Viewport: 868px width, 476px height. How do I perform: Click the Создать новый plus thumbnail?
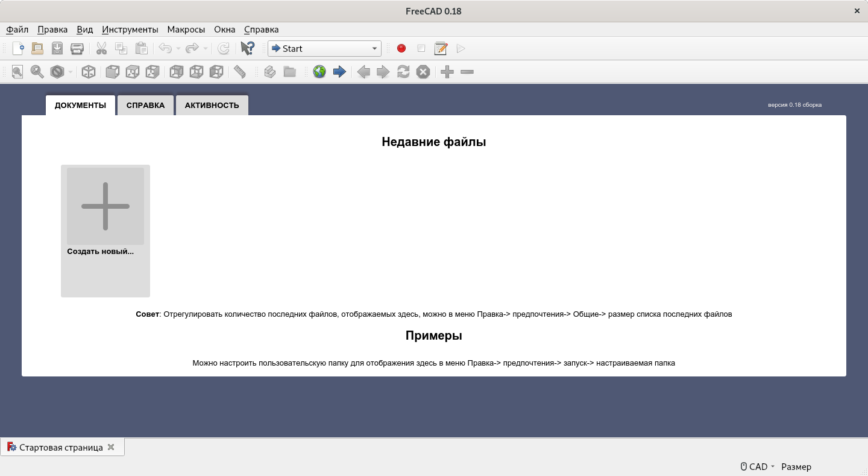pos(105,206)
